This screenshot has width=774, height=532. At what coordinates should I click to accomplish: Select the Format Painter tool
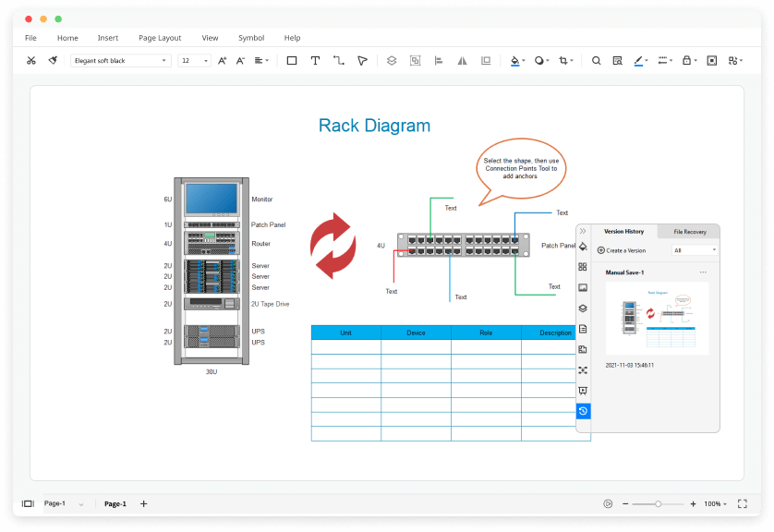tap(53, 59)
